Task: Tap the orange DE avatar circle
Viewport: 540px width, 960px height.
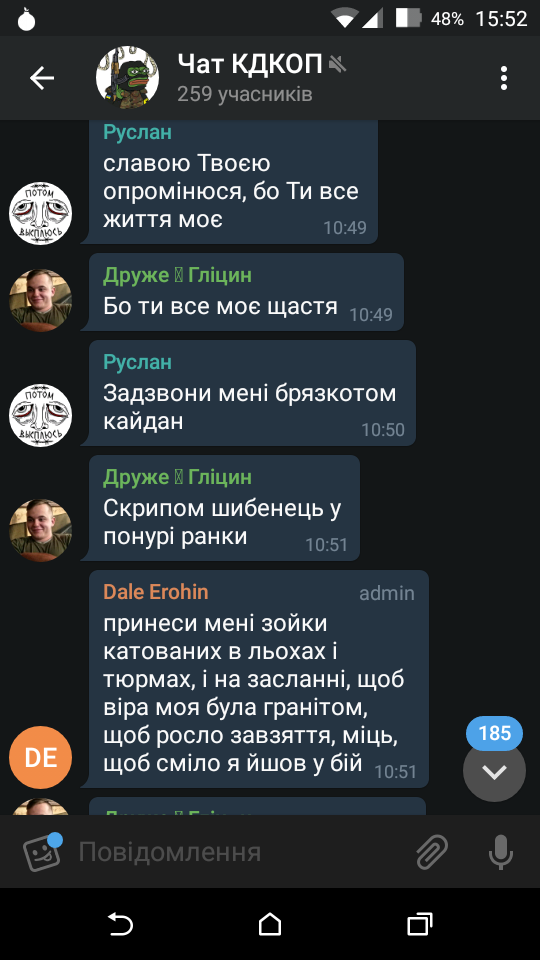Action: click(x=40, y=757)
